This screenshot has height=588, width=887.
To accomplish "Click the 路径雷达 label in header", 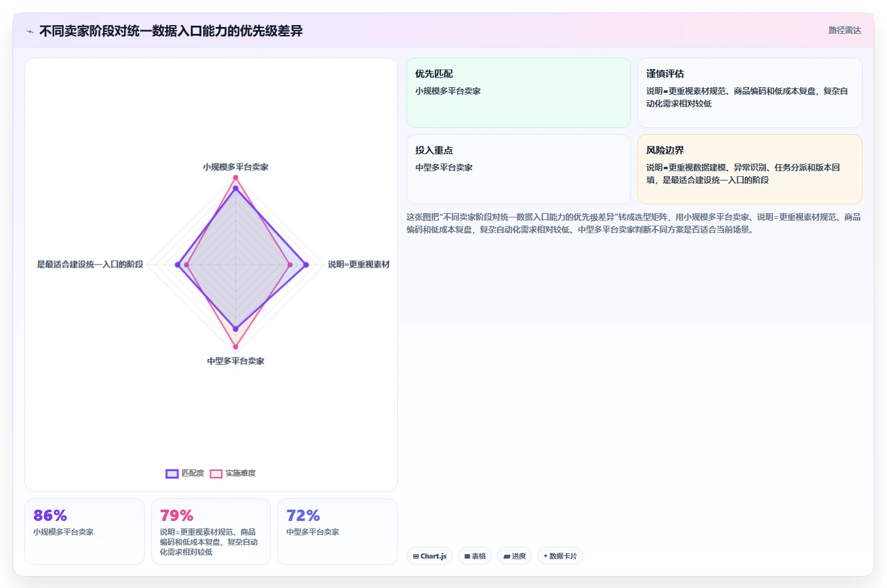I will tap(844, 30).
